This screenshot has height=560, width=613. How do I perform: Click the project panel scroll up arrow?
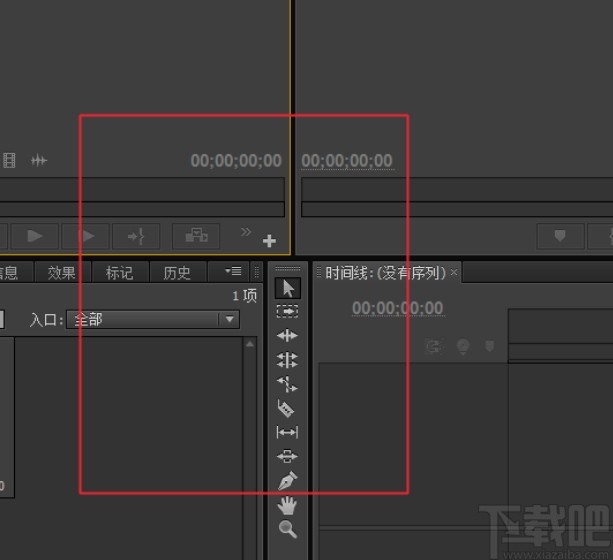(x=250, y=344)
